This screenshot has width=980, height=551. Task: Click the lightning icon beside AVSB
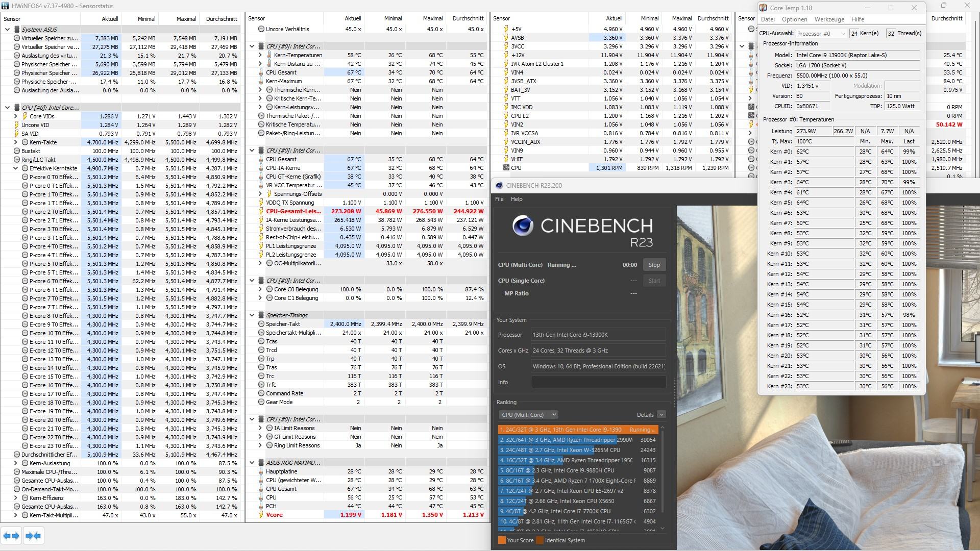[x=506, y=38]
